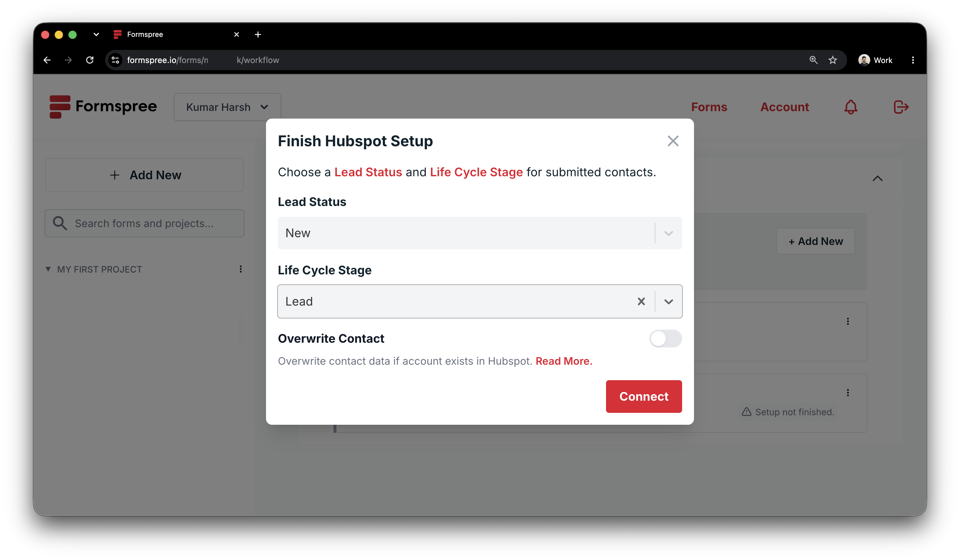Click the red Connect button
The image size is (960, 560).
pyautogui.click(x=644, y=396)
